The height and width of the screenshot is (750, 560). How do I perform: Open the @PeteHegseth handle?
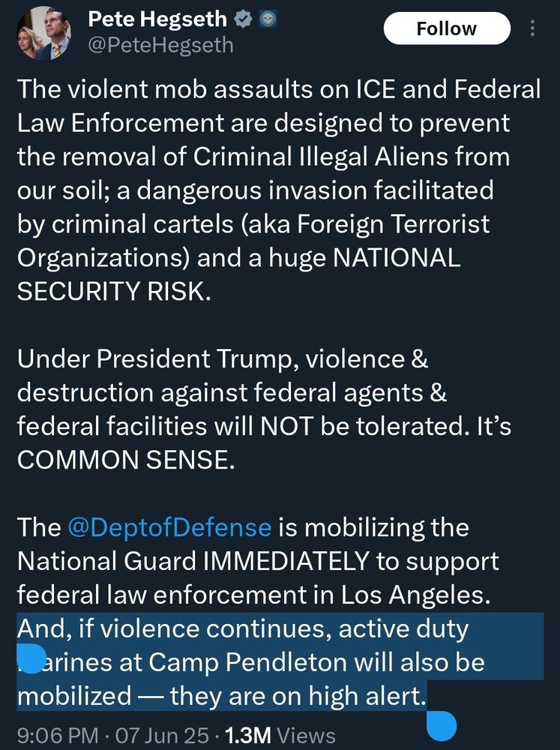coord(160,46)
